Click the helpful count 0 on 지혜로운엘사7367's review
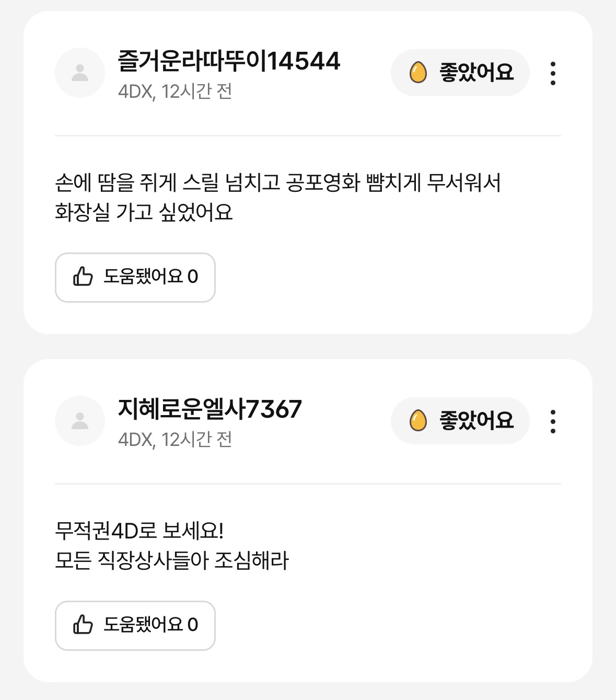The width and height of the screenshot is (616, 700). click(193, 625)
